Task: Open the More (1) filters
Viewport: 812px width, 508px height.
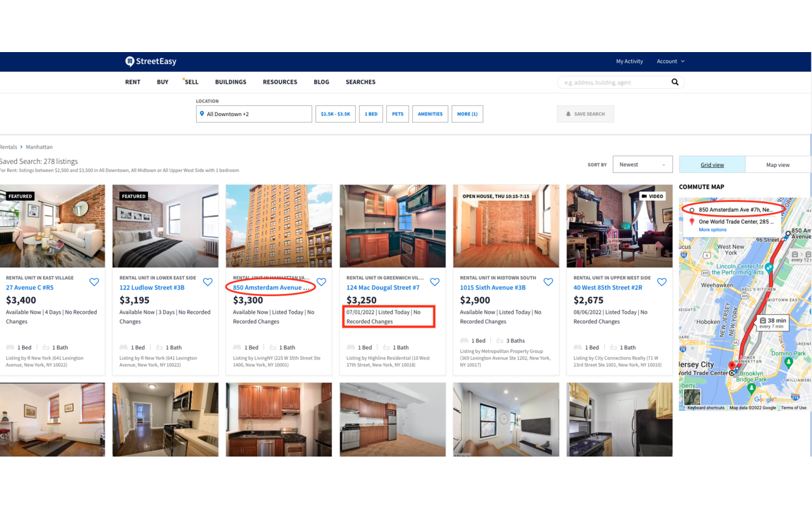Action: pos(467,114)
